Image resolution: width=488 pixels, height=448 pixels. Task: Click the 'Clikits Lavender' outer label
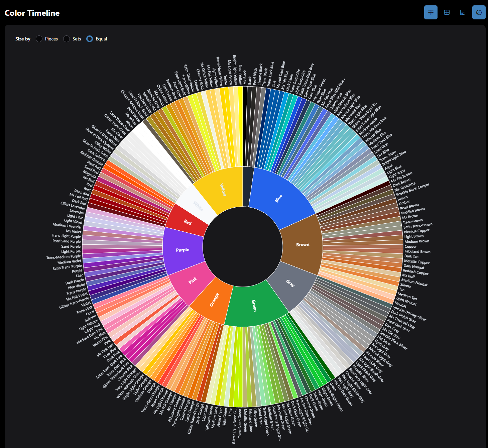[73, 206]
